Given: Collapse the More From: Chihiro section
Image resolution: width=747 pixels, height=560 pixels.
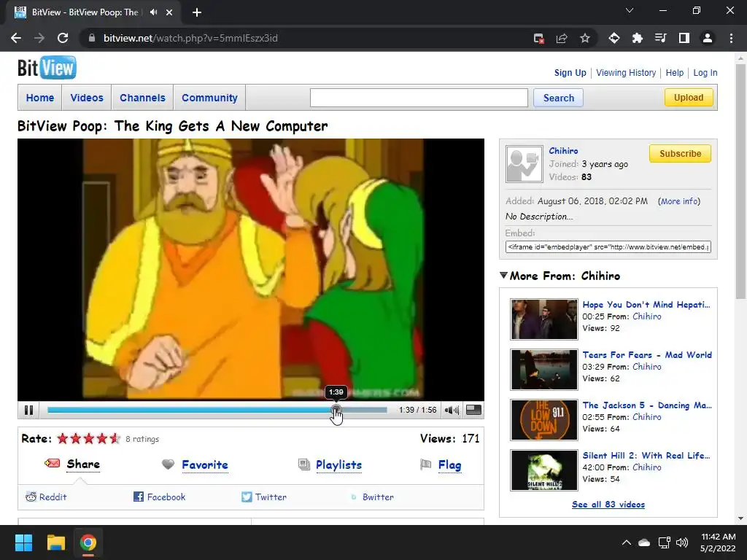Looking at the screenshot, I should [x=503, y=275].
